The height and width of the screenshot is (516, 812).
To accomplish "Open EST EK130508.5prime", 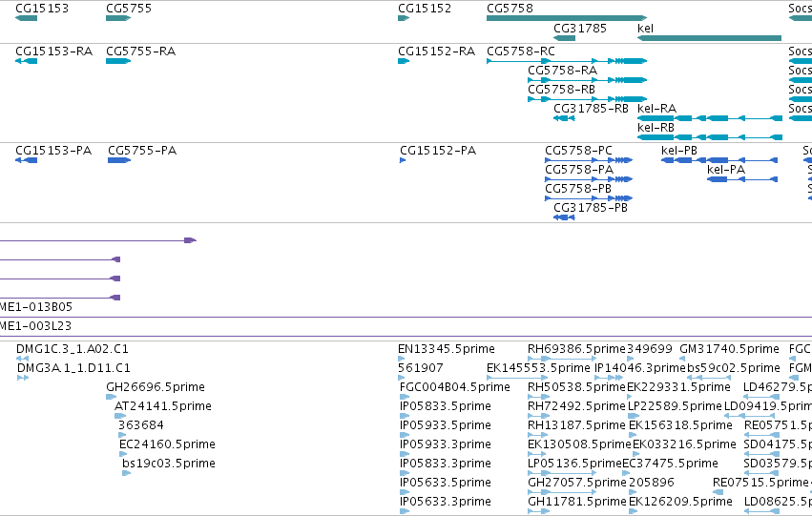I will coord(538,454).
